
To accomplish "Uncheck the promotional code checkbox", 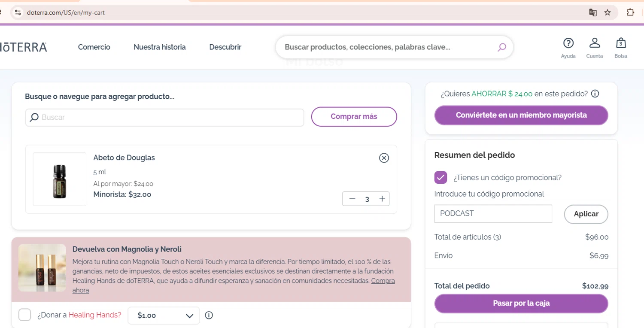I will pos(441,177).
